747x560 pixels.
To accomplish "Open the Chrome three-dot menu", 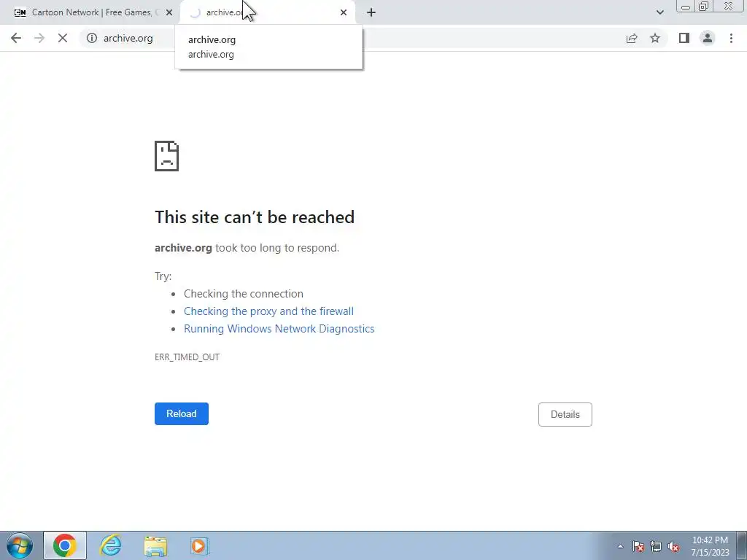I will pos(731,38).
